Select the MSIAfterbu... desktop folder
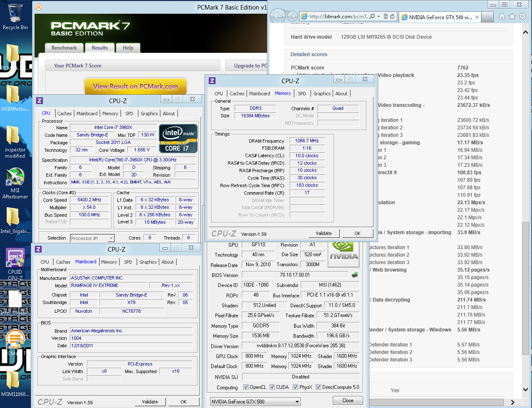The height and width of the screenshot is (408, 532). click(15, 98)
